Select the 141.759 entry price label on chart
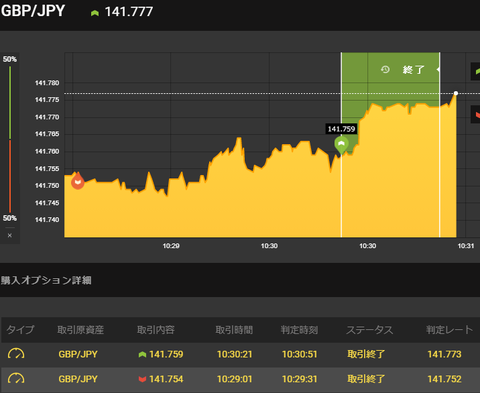Image resolution: width=480 pixels, height=393 pixels. (x=341, y=129)
